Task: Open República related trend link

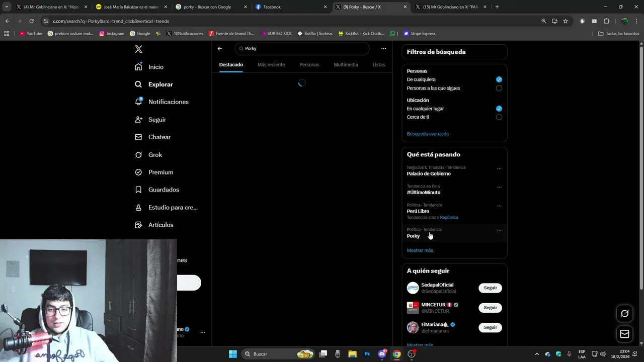Action: (x=449, y=218)
